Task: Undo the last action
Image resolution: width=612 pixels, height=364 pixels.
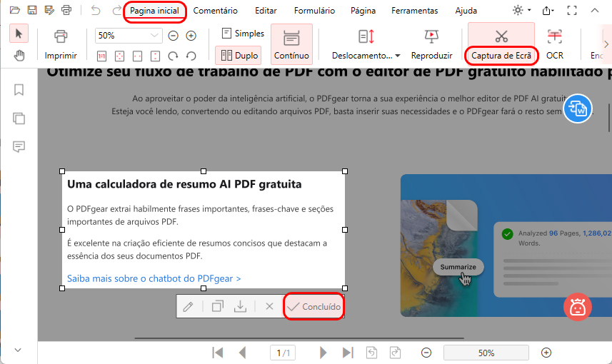Action: coord(95,10)
